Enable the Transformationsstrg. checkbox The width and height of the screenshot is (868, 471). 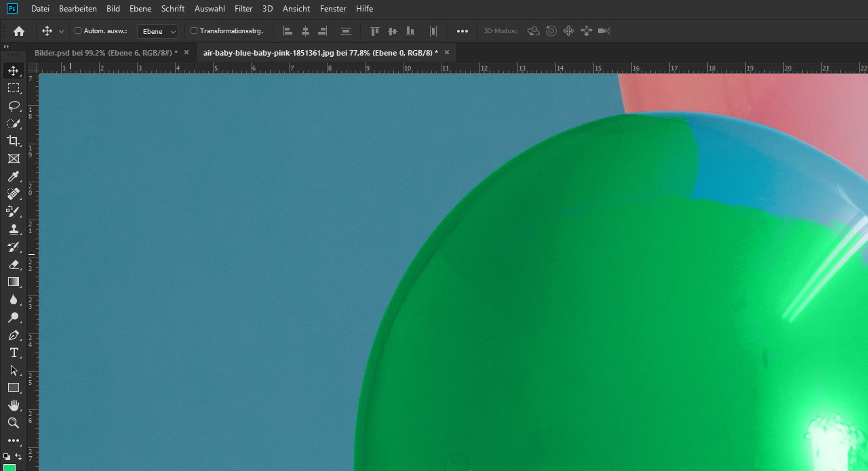(194, 30)
